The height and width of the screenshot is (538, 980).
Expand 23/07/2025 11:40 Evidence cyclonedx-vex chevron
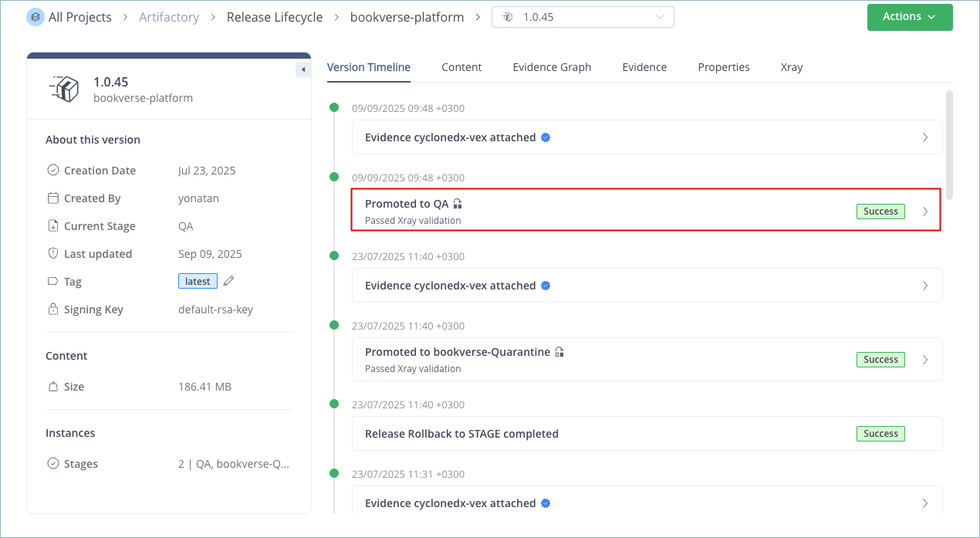point(925,286)
